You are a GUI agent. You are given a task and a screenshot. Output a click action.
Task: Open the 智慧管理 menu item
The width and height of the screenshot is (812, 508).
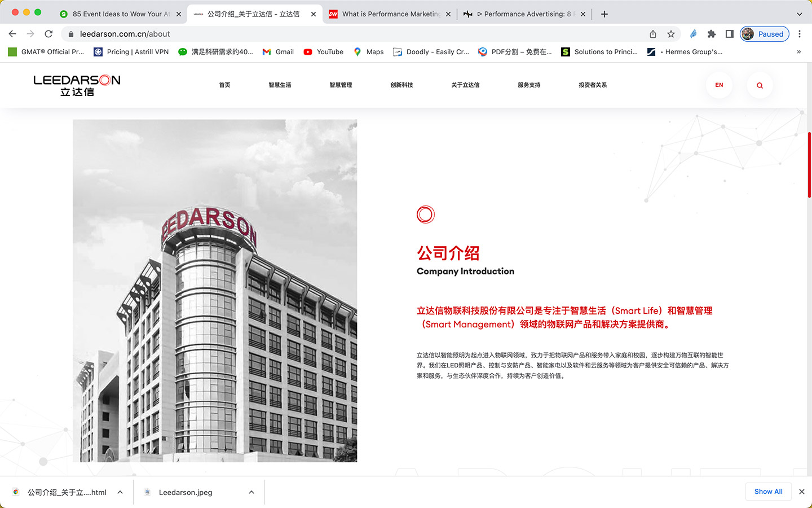(341, 85)
